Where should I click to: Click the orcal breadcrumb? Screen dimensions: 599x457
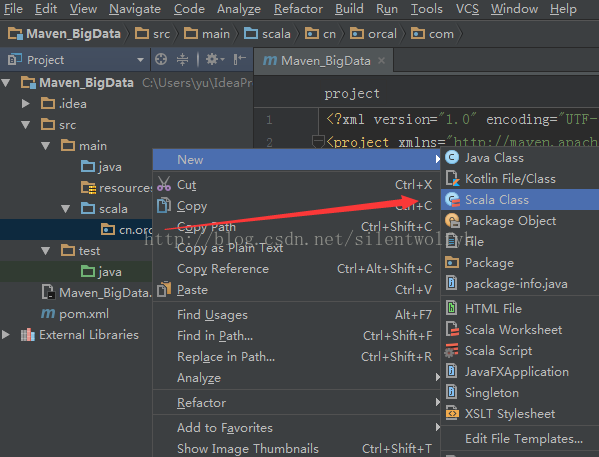pos(374,34)
